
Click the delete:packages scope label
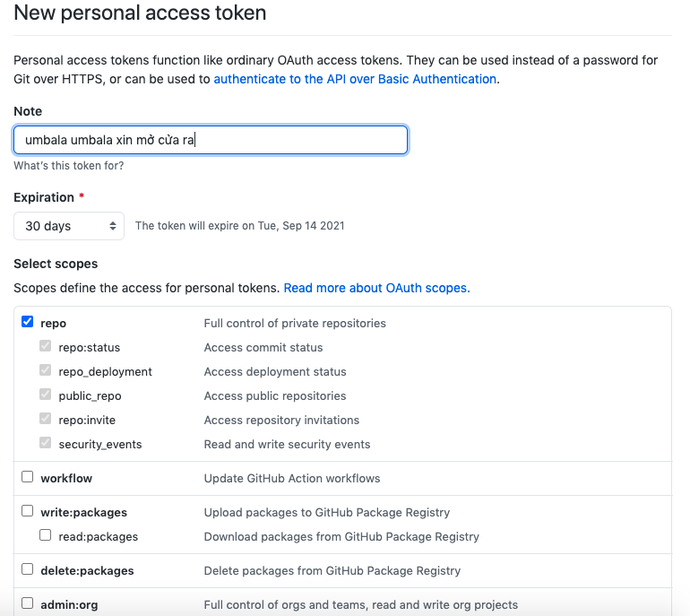[87, 570]
